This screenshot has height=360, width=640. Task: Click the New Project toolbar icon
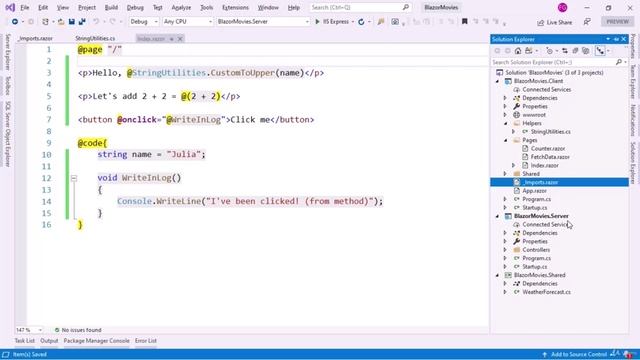click(x=45, y=22)
